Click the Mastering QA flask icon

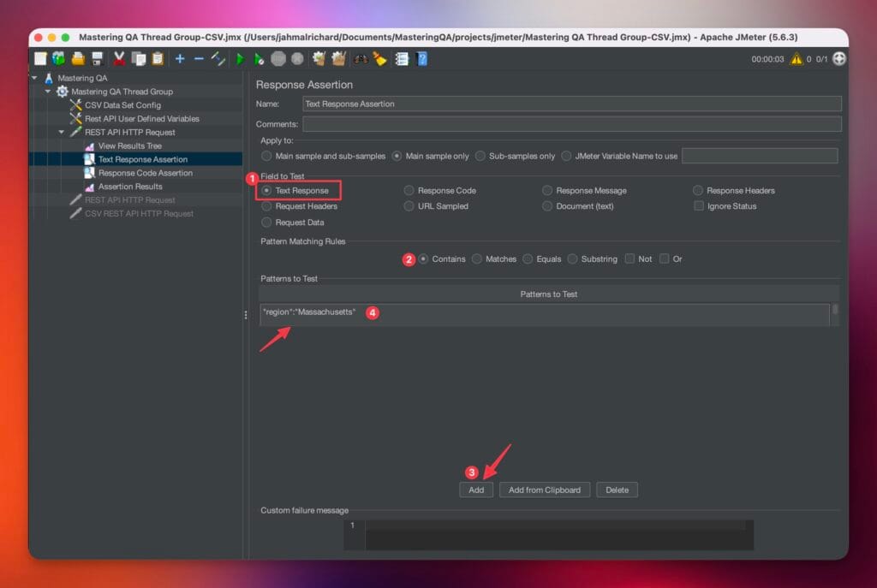pos(49,78)
